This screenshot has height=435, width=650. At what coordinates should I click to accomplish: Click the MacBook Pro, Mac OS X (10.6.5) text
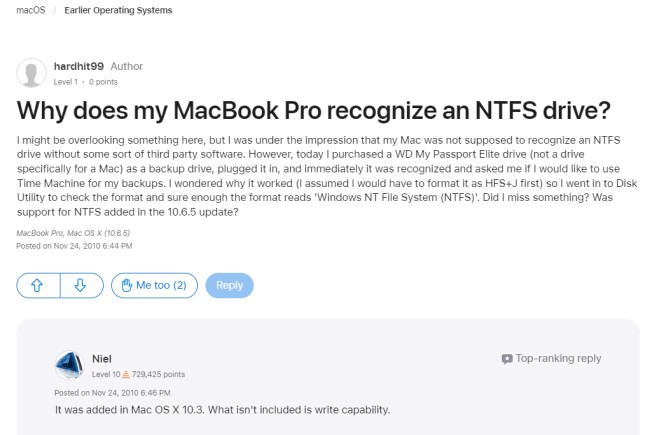click(x=71, y=232)
